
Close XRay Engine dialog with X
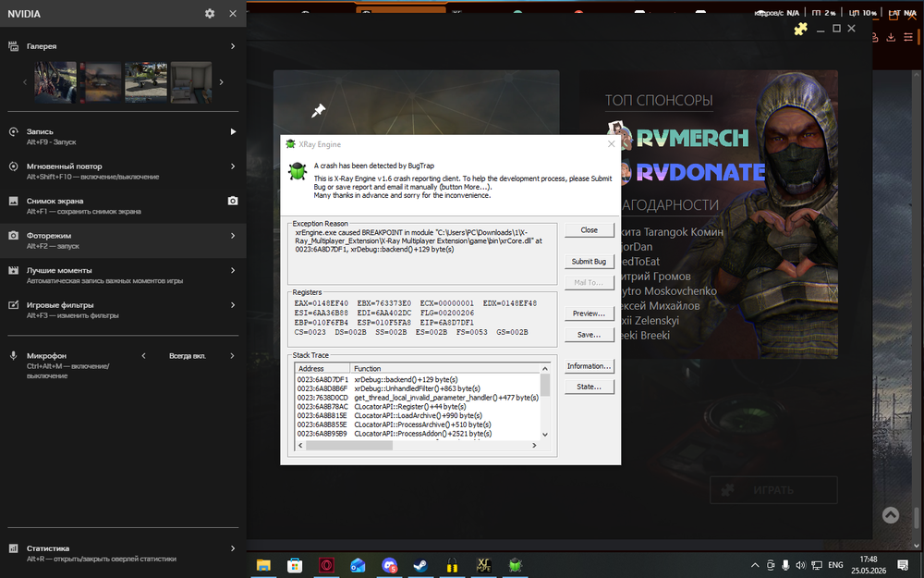point(611,144)
